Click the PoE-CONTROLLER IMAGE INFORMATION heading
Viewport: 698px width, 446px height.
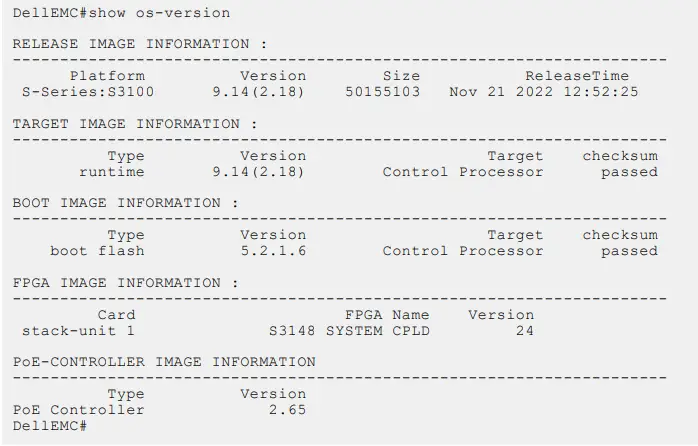coord(164,362)
